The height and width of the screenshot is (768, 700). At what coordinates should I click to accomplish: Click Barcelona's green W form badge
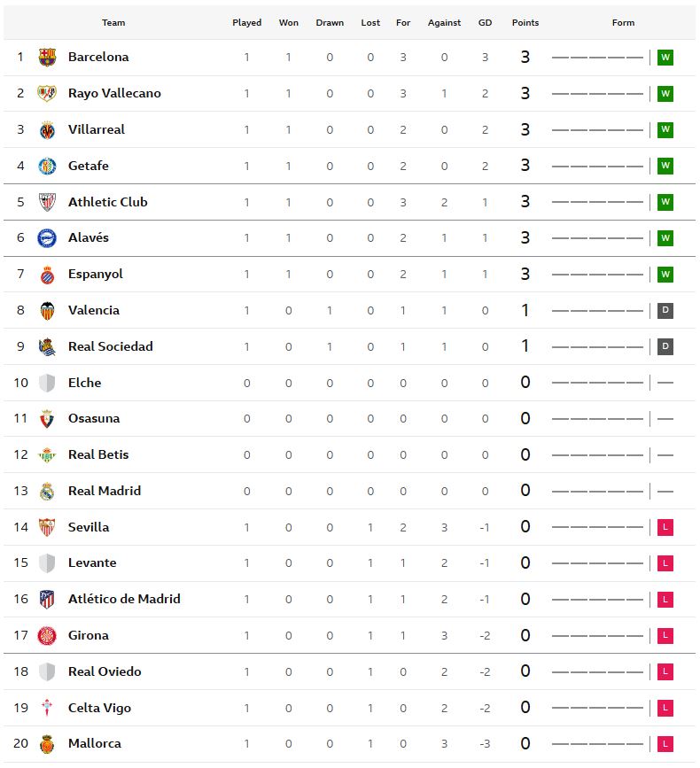(x=665, y=58)
